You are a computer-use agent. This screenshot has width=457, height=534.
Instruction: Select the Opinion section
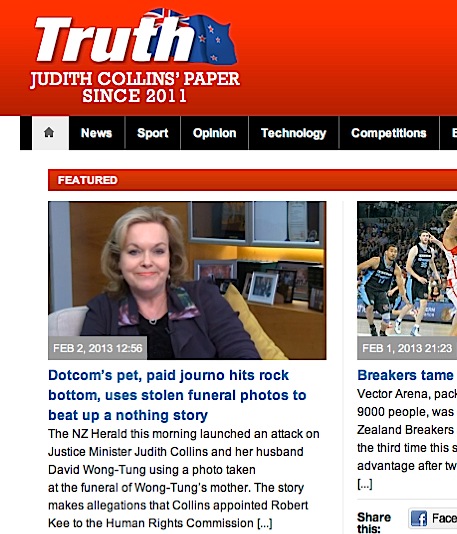tap(215, 133)
